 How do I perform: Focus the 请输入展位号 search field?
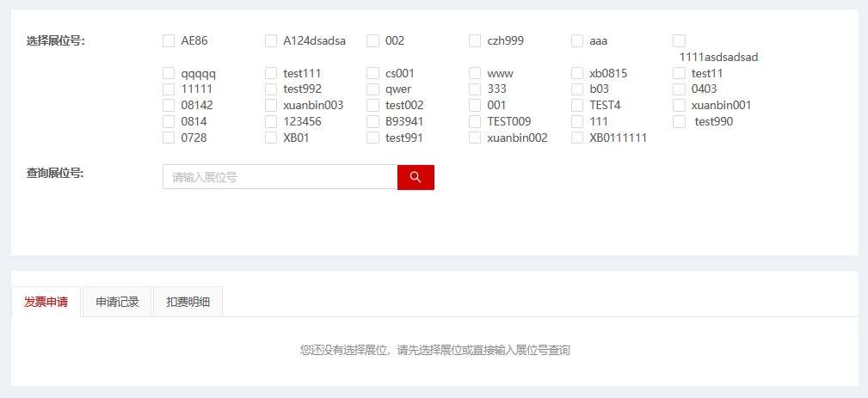tap(280, 177)
